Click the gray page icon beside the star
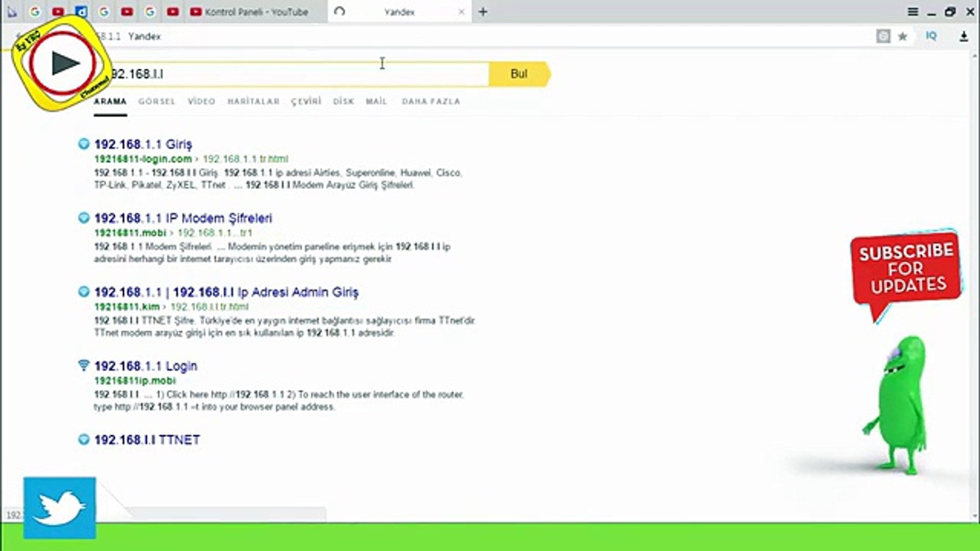 [x=883, y=36]
